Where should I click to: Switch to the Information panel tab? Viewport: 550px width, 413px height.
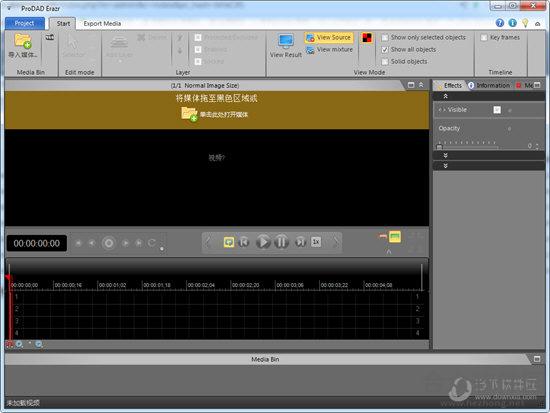pyautogui.click(x=490, y=85)
